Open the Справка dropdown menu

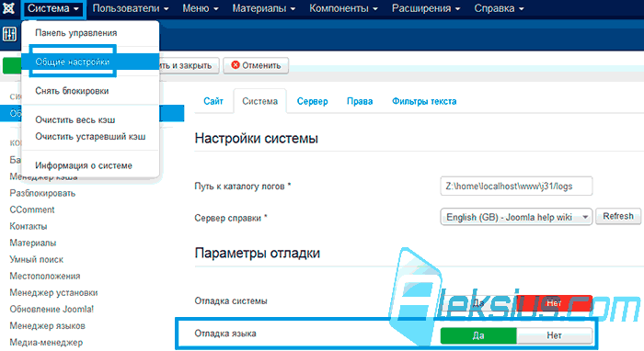(499, 8)
